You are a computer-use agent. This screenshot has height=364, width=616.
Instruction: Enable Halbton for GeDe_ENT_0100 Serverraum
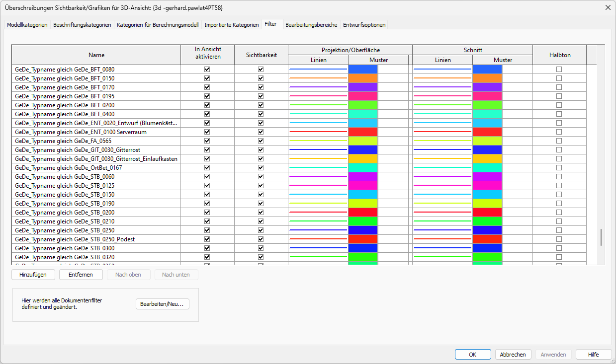pos(559,132)
